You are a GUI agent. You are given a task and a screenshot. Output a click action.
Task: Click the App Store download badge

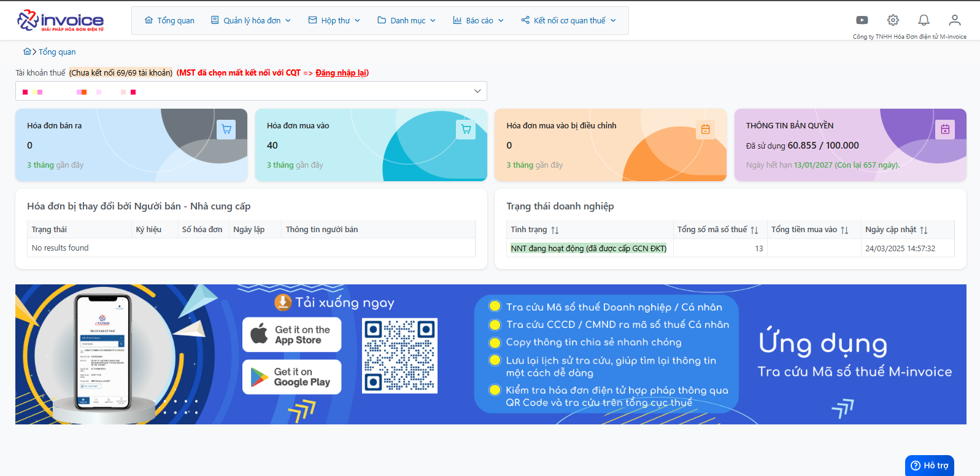tap(291, 335)
